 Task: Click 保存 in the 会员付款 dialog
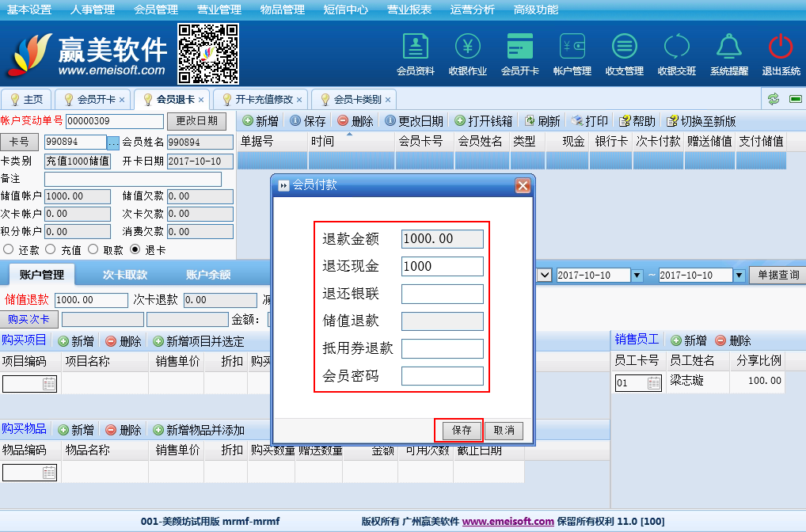461,431
